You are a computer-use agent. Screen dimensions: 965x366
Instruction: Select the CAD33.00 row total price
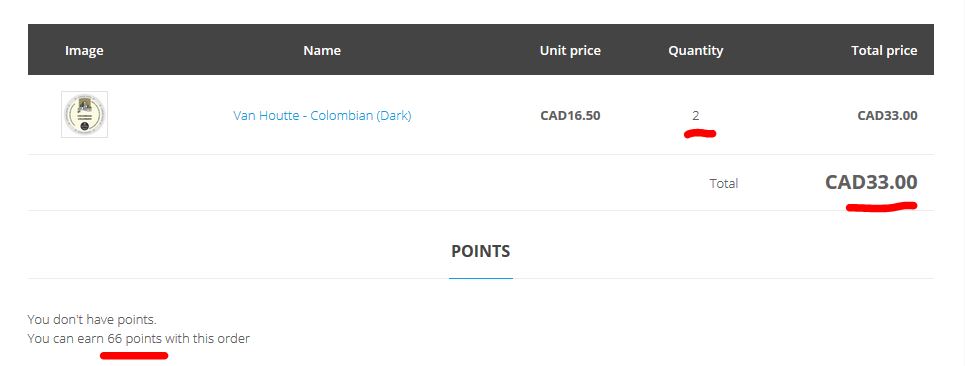pyautogui.click(x=887, y=115)
